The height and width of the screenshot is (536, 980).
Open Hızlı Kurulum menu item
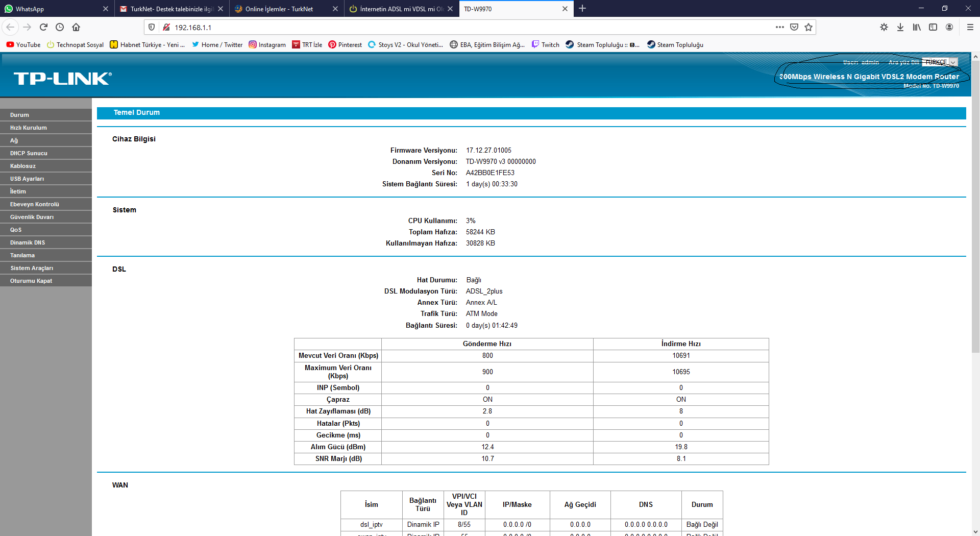pyautogui.click(x=46, y=128)
